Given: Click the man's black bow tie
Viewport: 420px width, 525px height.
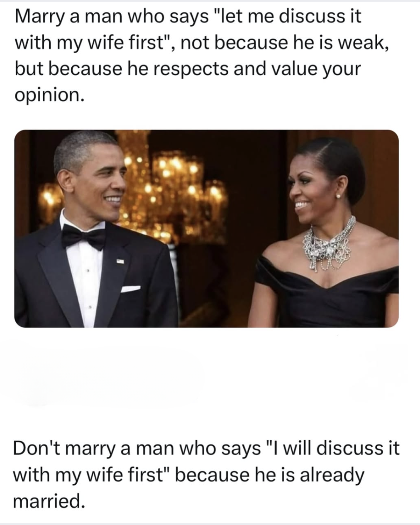Looking at the screenshot, I should click(x=84, y=237).
